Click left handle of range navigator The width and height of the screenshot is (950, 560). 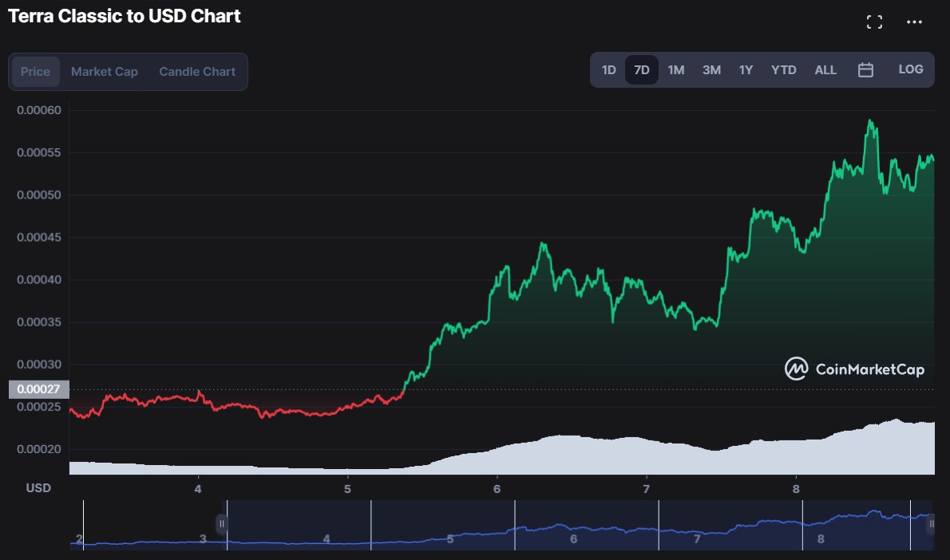pyautogui.click(x=222, y=524)
